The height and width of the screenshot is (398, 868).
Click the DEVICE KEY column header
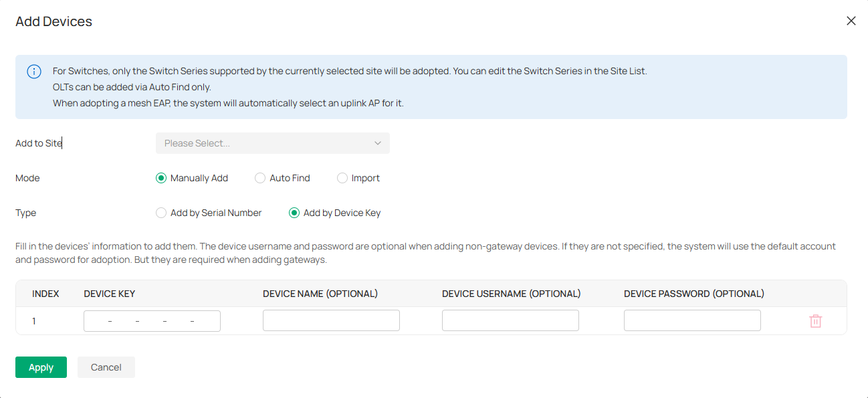point(110,294)
